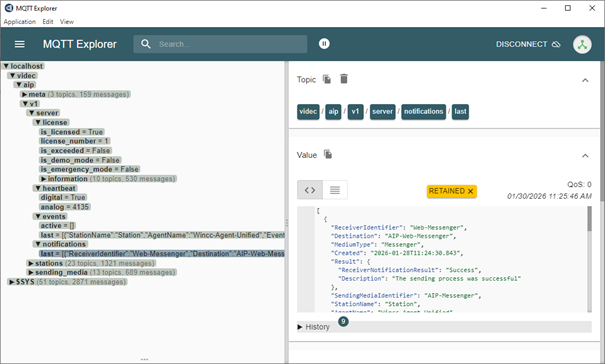
Task: Open the Edit menu
Action: pos(48,22)
